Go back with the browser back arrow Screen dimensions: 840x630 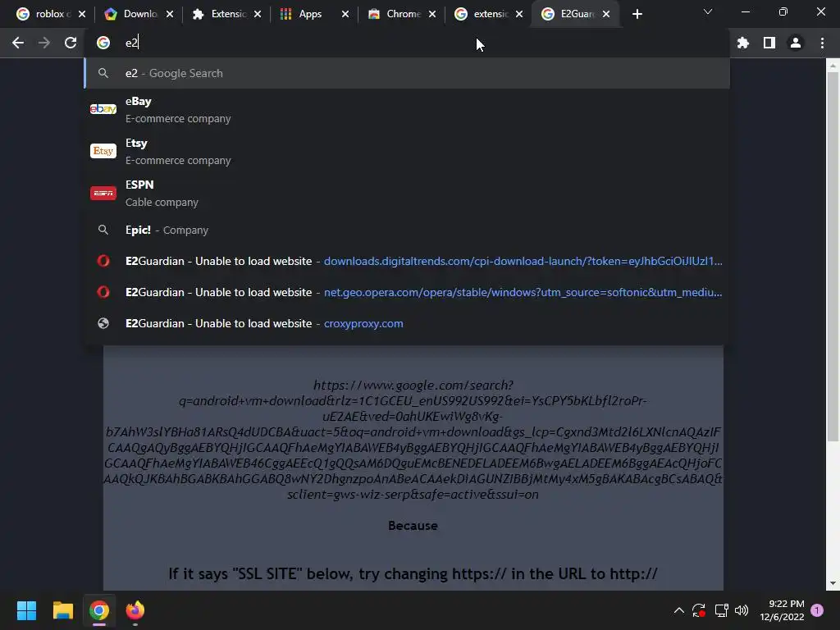[18, 43]
